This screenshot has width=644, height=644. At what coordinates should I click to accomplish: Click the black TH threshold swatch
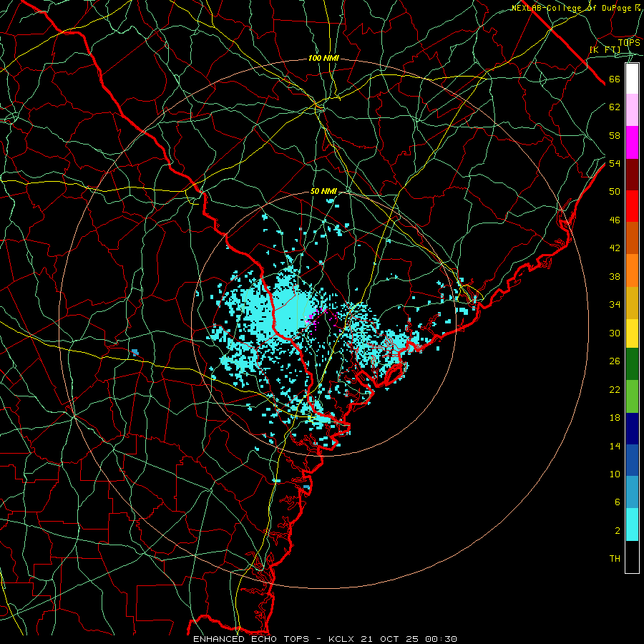pos(632,557)
